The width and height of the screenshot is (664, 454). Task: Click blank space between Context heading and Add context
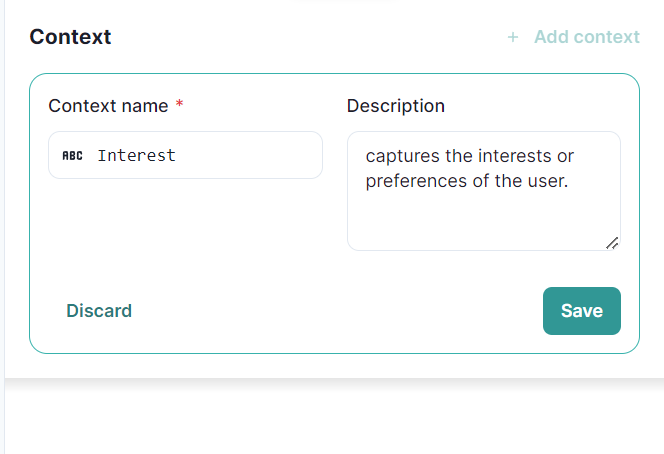pos(300,38)
